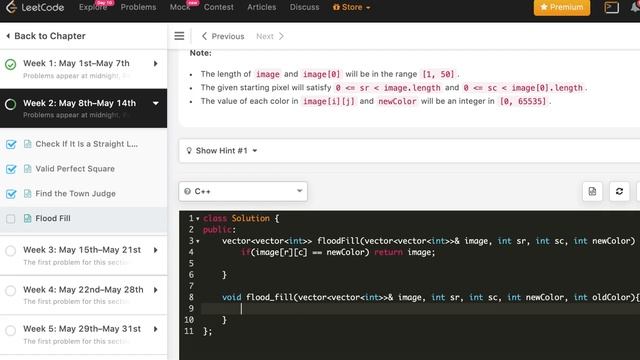640x360 pixels.
Task: Go to the Problems page
Action: coord(138,7)
